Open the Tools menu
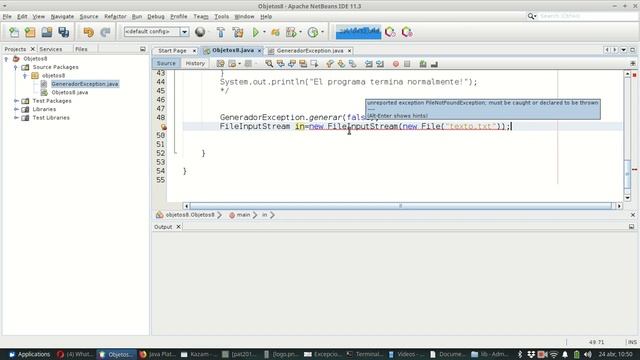Image resolution: width=640 pixels, height=360 pixels. [x=222, y=16]
